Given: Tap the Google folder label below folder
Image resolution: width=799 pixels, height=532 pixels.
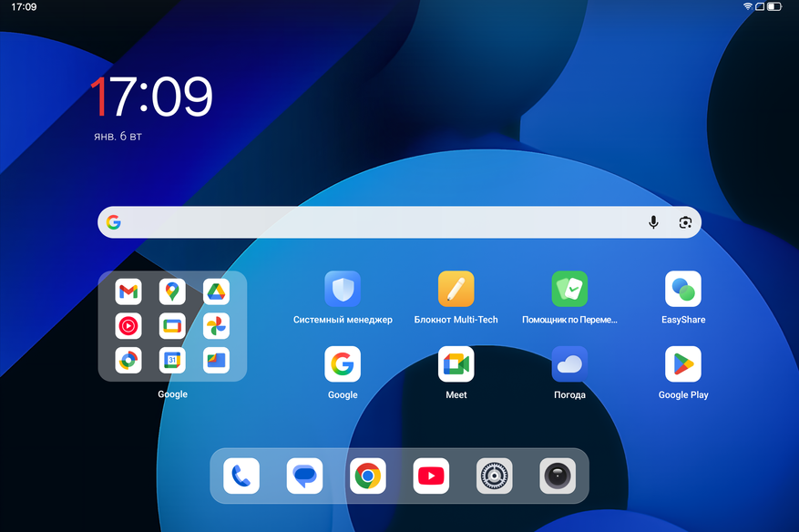Looking at the screenshot, I should pos(173,394).
